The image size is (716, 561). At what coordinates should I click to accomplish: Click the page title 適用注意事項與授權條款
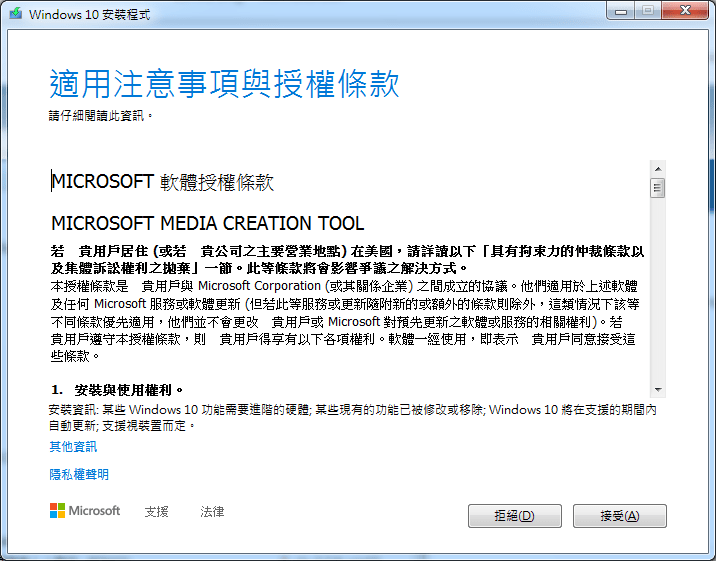224,84
